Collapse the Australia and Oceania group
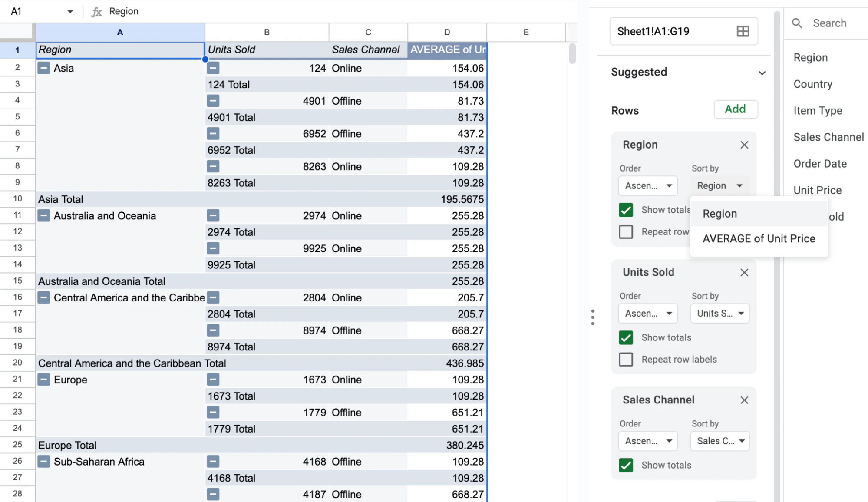The image size is (868, 502). (x=43, y=216)
